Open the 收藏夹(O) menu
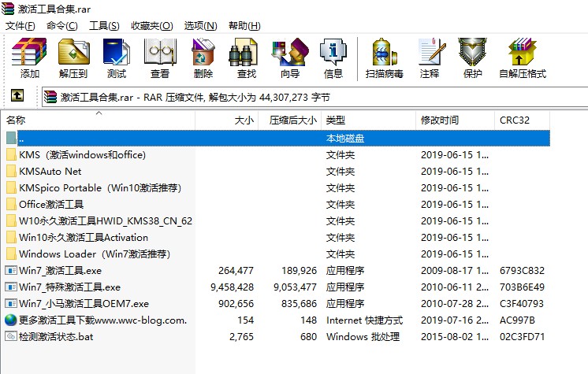This screenshot has height=374, width=588. pos(151,26)
